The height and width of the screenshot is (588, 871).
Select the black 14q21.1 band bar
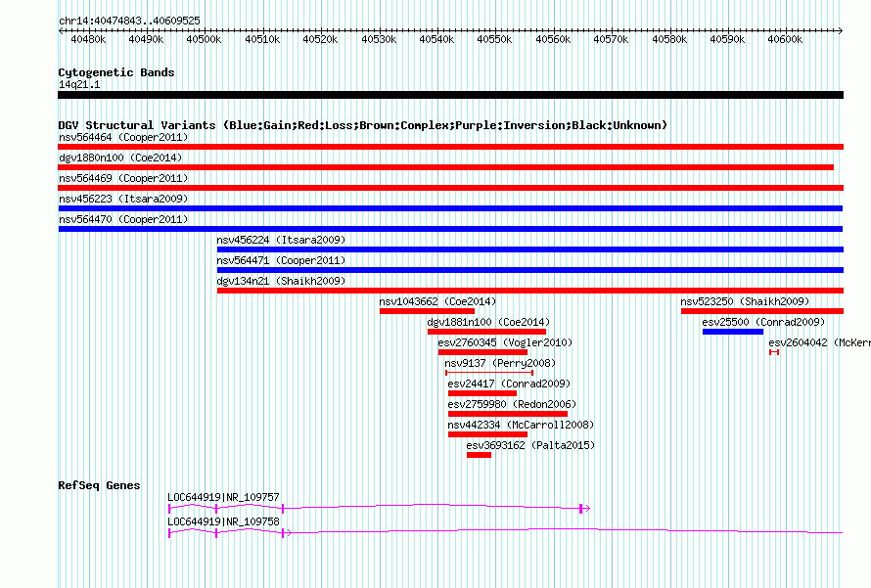450,95
